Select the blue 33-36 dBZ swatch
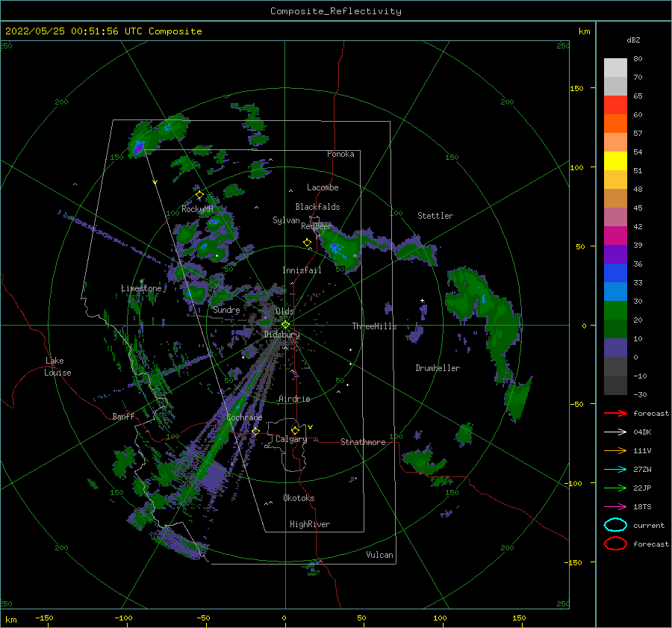Image resolution: width=672 pixels, height=628 pixels. pyautogui.click(x=615, y=273)
